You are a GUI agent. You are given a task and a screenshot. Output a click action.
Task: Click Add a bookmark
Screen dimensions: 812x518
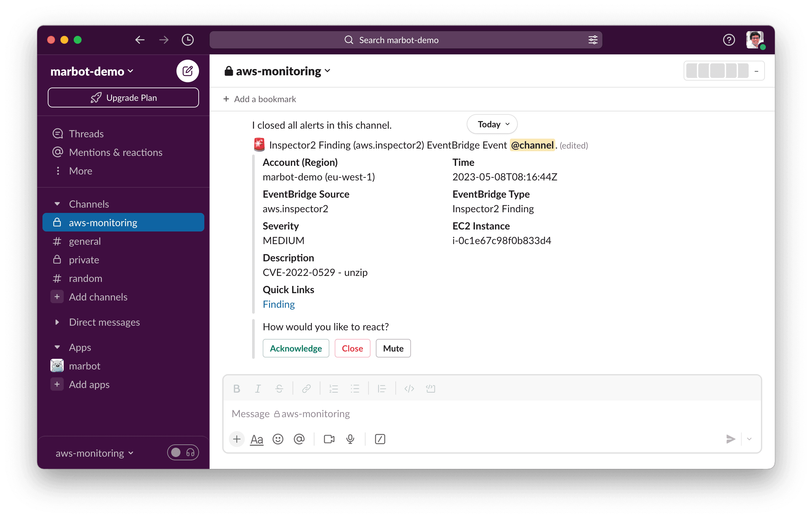260,99
